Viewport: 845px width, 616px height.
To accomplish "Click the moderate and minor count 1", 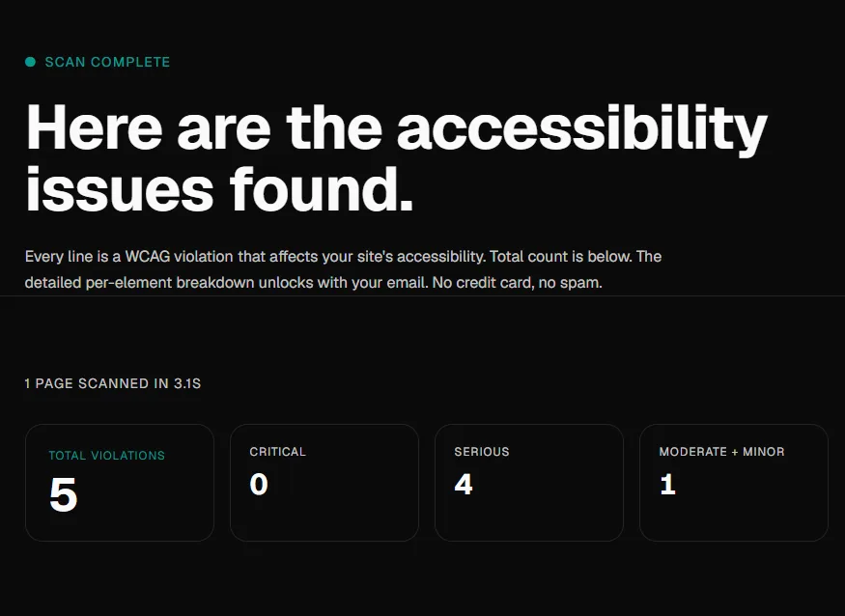I will coord(667,484).
